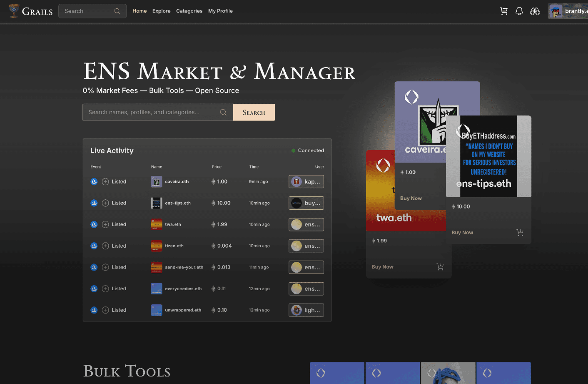Viewport: 588px width, 384px height.
Task: View notifications via the bell icon
Action: pos(519,11)
